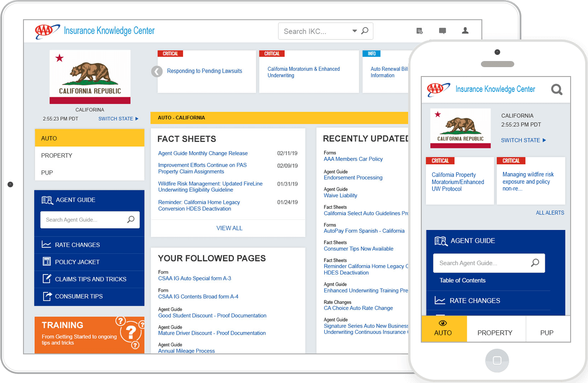Click the California flag on the phone
588x383 pixels.
coord(460,128)
